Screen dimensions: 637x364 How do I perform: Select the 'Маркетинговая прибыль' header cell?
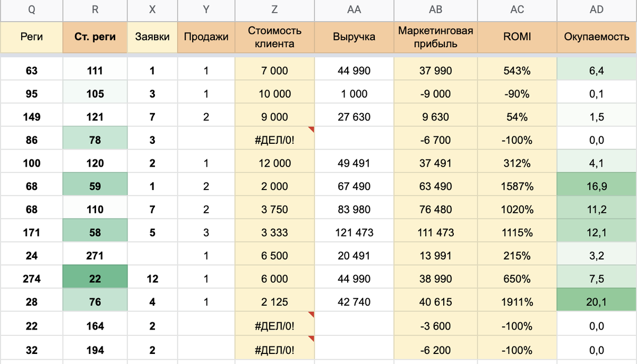coord(435,37)
